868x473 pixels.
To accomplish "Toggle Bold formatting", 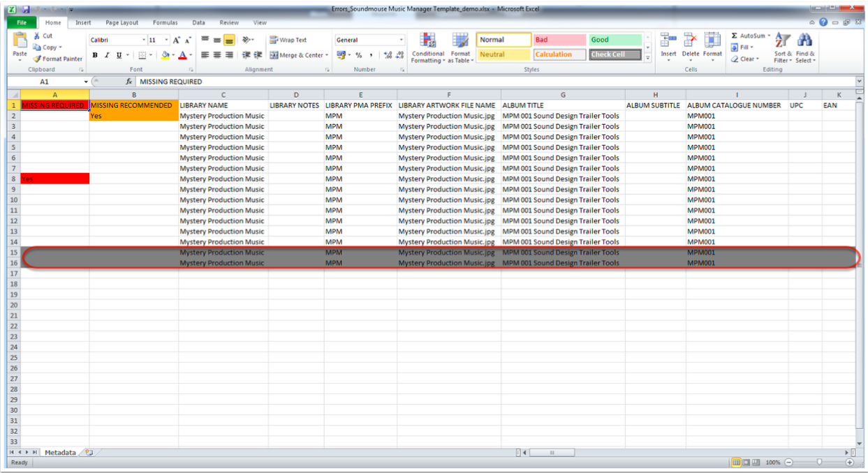I will pyautogui.click(x=95, y=55).
